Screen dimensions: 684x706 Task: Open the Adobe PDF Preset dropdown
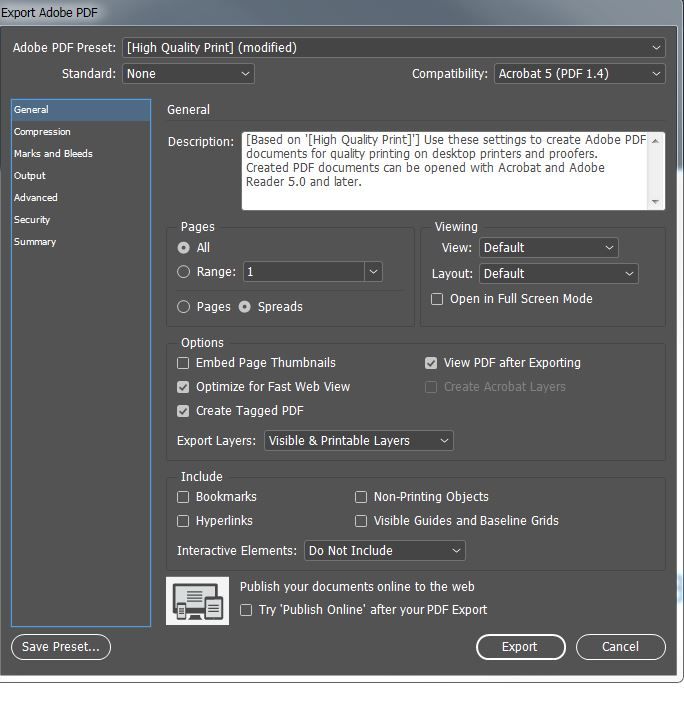(394, 47)
